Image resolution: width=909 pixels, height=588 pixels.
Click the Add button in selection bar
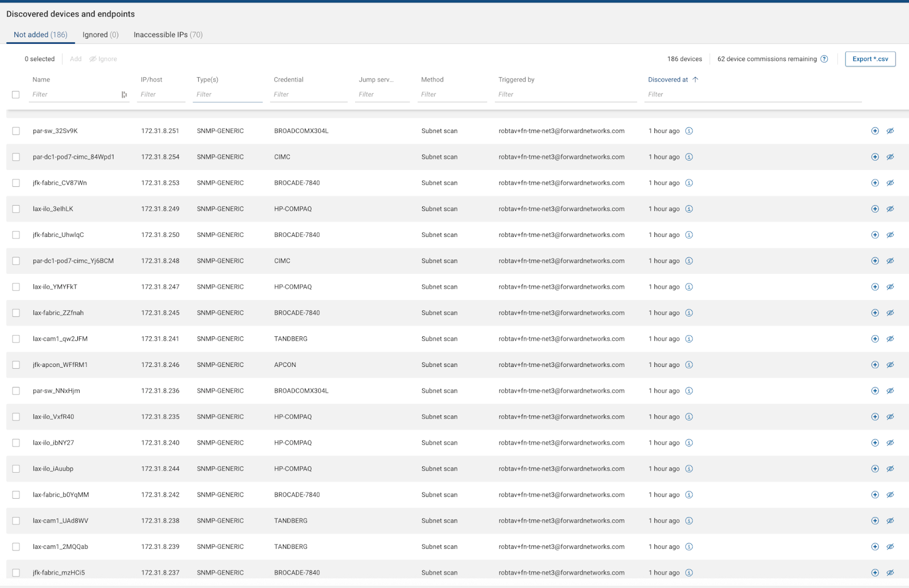(x=76, y=59)
